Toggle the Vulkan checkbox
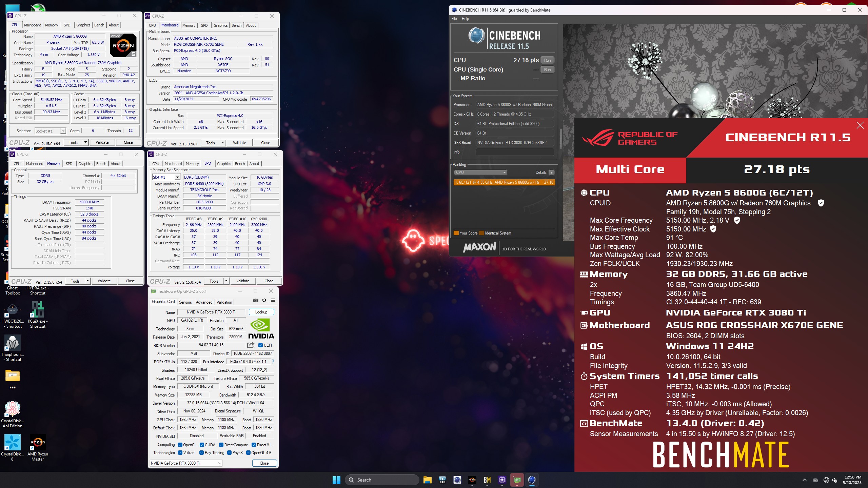 [x=180, y=453]
